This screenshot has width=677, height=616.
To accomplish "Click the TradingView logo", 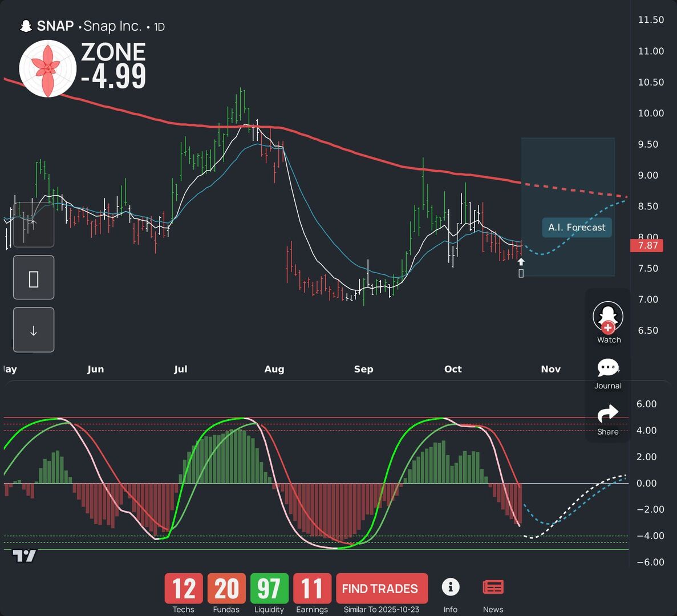I will tap(24, 556).
